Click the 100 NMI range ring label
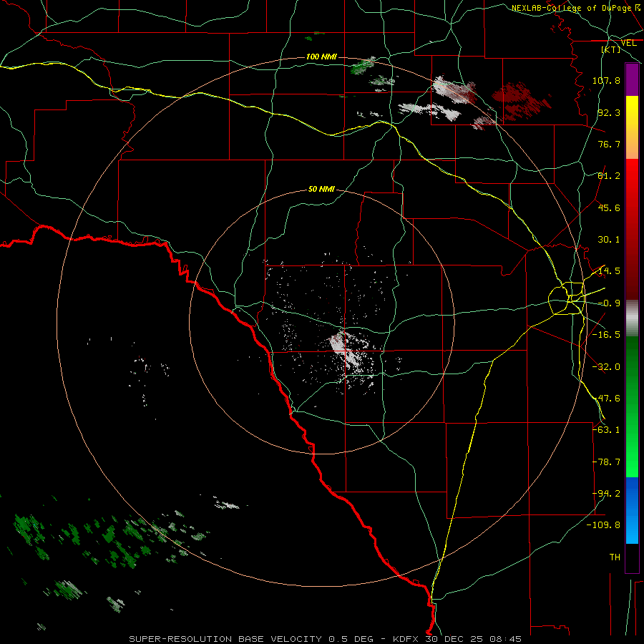Image resolution: width=644 pixels, height=644 pixels. tap(321, 57)
